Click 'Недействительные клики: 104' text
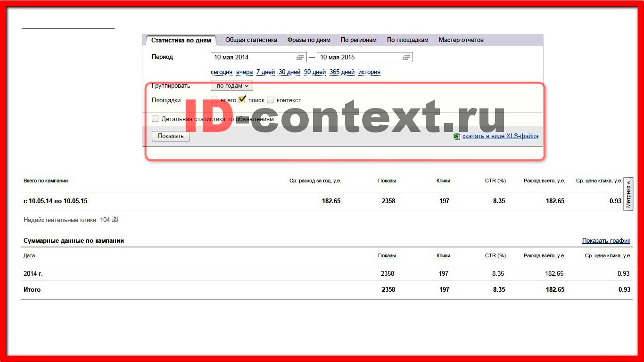 pyautogui.click(x=66, y=220)
